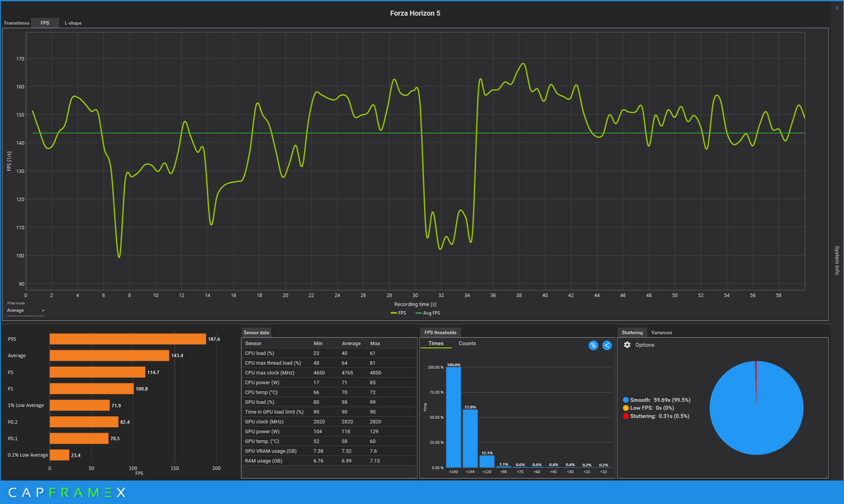844x504 pixels.
Task: Select the GPU temp. (°C) row
Action: tap(329, 441)
